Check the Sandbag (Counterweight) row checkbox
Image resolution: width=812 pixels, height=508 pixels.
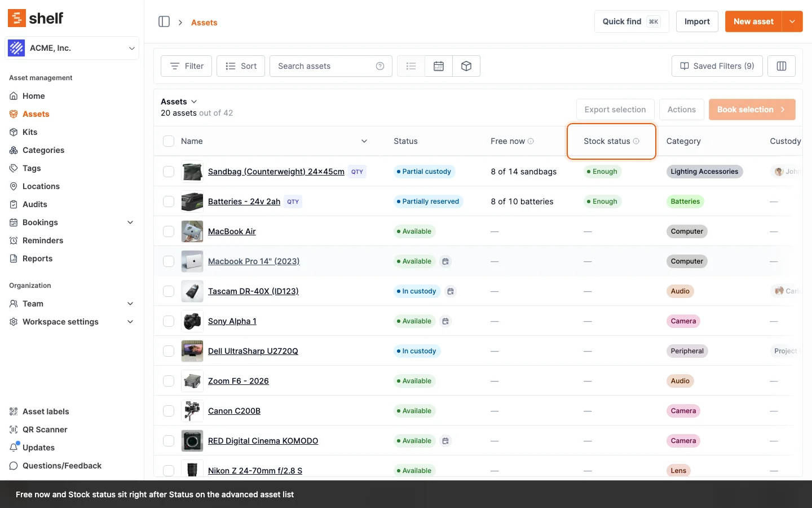(x=169, y=172)
